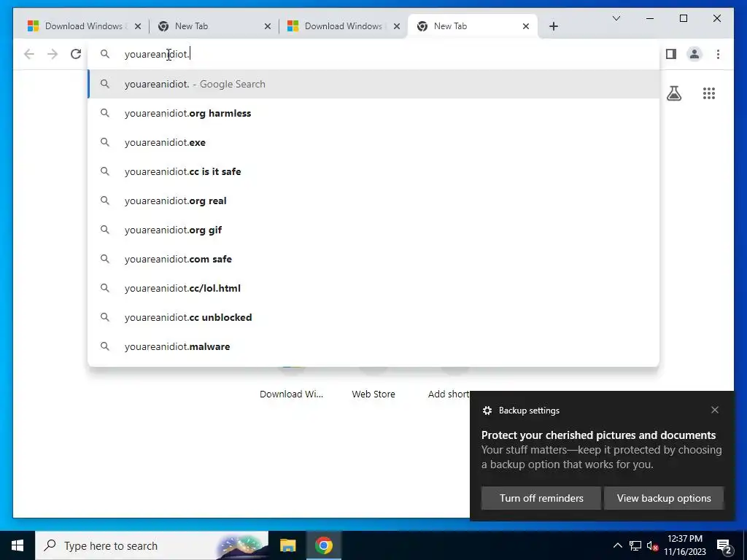
Task: Pick suggestion 'youareanidiot.cc unblocked'
Action: coord(374,317)
